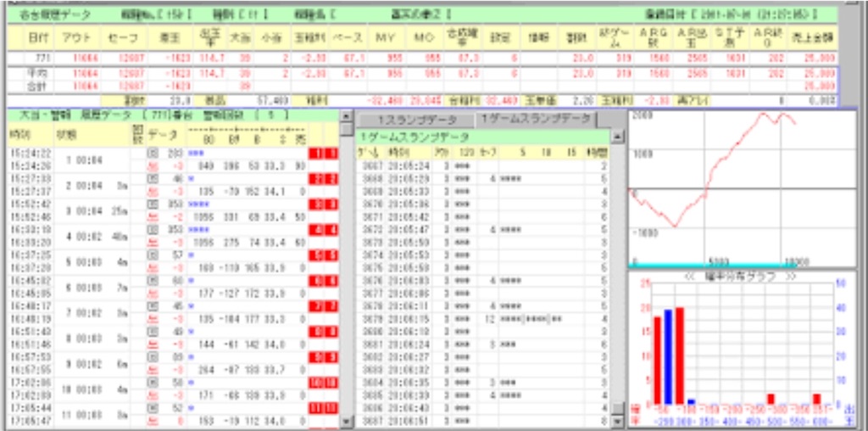Select game slump row at 20:05:24

point(482,165)
